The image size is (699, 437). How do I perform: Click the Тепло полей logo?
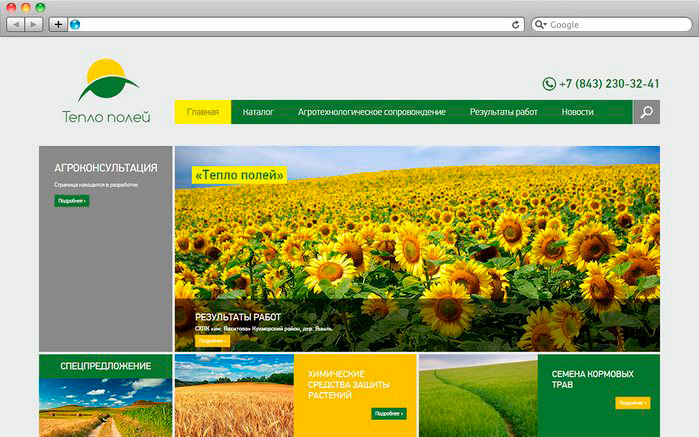click(107, 91)
